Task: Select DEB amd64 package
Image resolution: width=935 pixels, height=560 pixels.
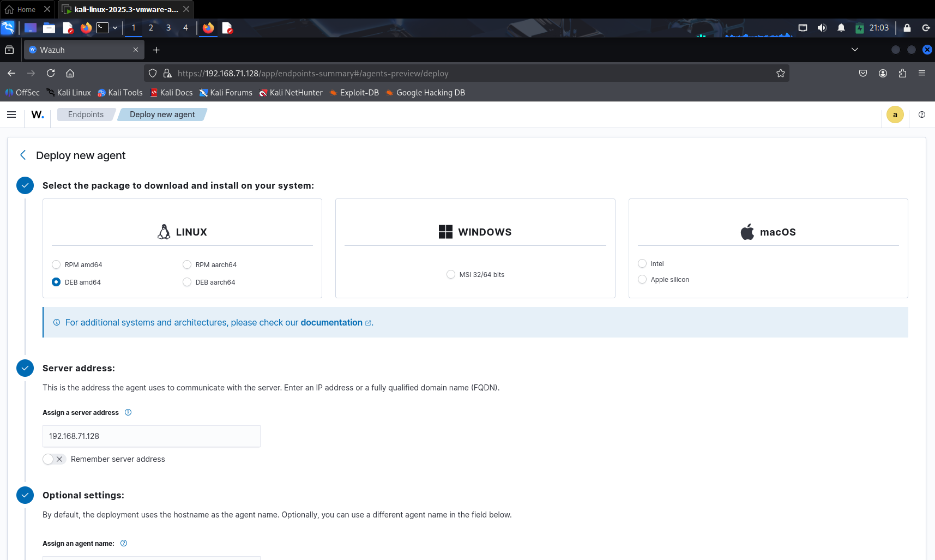Action: tap(56, 282)
